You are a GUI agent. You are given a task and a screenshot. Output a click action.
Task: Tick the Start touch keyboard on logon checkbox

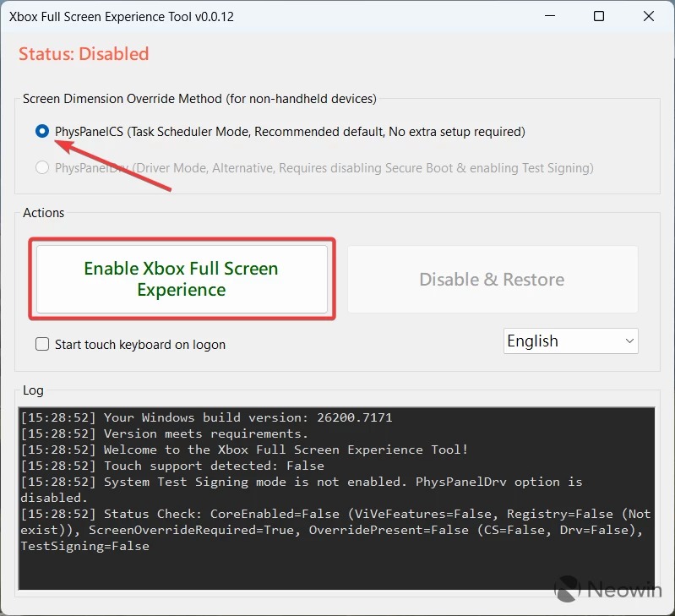42,345
